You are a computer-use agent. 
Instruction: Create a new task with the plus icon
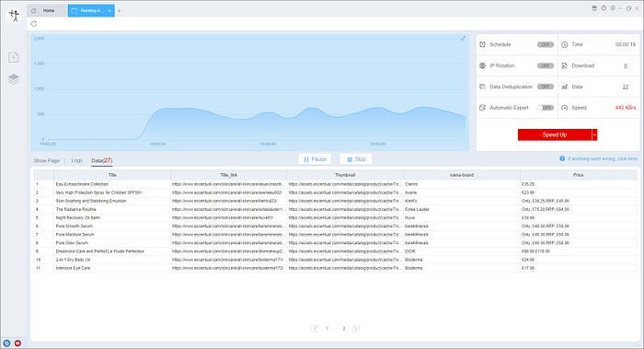point(14,57)
